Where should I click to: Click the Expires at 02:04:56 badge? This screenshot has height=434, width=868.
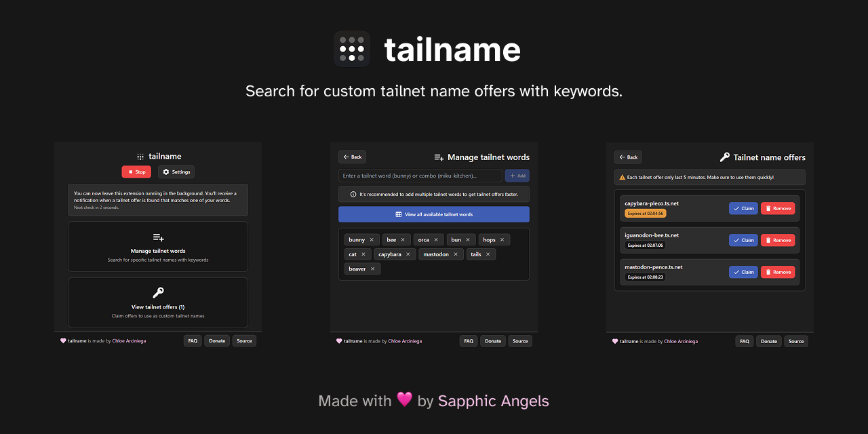coord(646,213)
